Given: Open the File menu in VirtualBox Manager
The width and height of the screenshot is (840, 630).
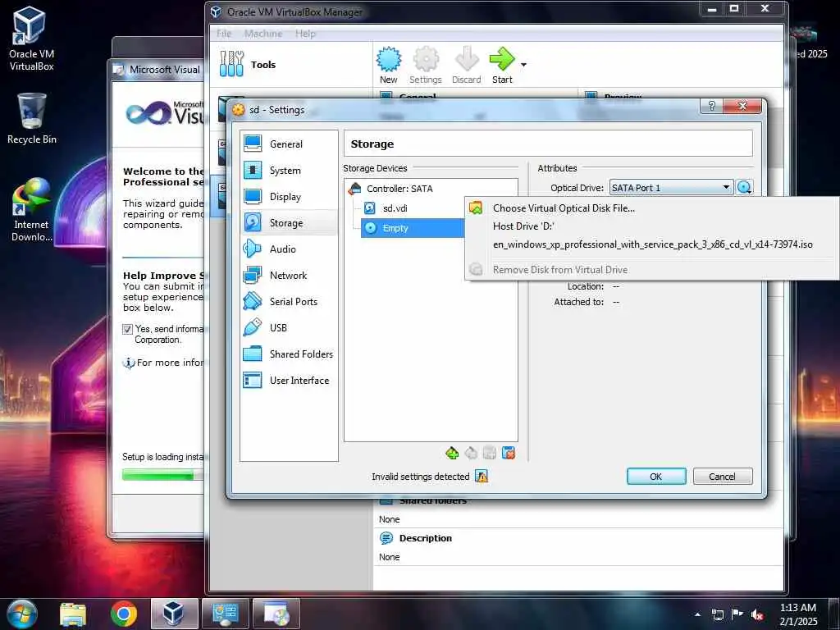Looking at the screenshot, I should coord(224,33).
